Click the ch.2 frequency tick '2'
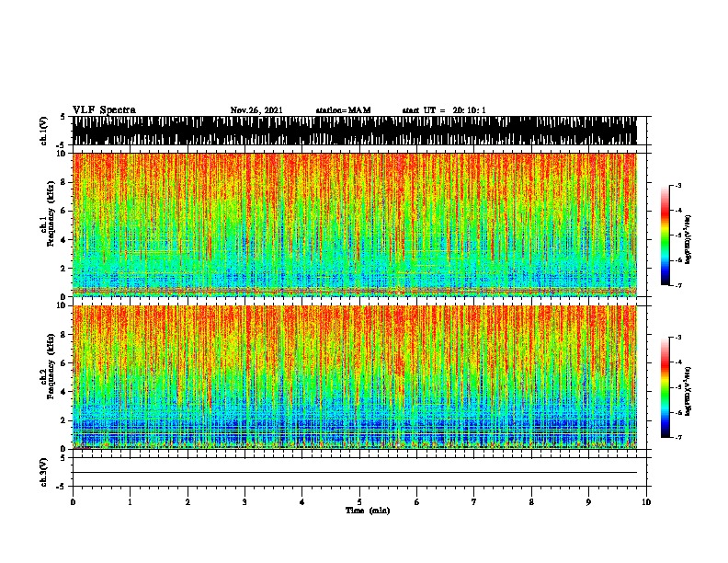 tap(64, 420)
